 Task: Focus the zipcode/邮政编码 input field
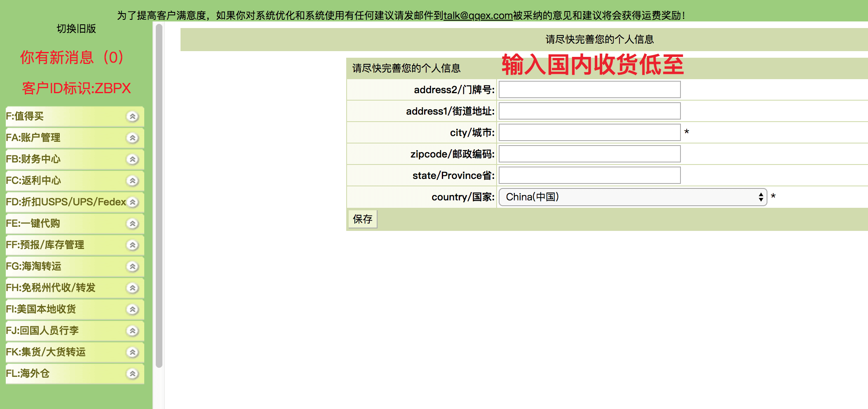[589, 154]
